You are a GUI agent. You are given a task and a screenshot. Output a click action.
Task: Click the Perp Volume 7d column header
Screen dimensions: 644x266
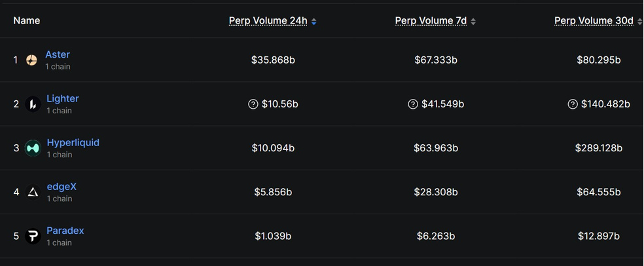[431, 21]
